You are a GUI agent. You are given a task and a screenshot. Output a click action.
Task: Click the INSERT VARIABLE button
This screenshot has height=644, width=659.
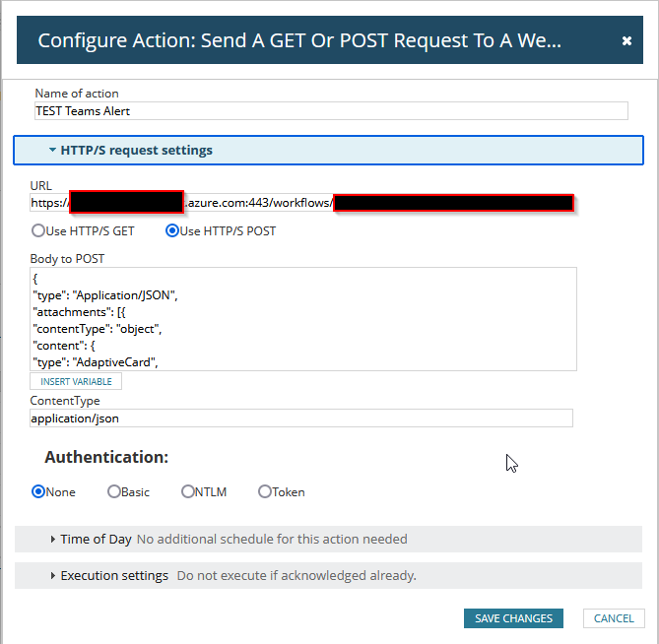[x=76, y=381]
